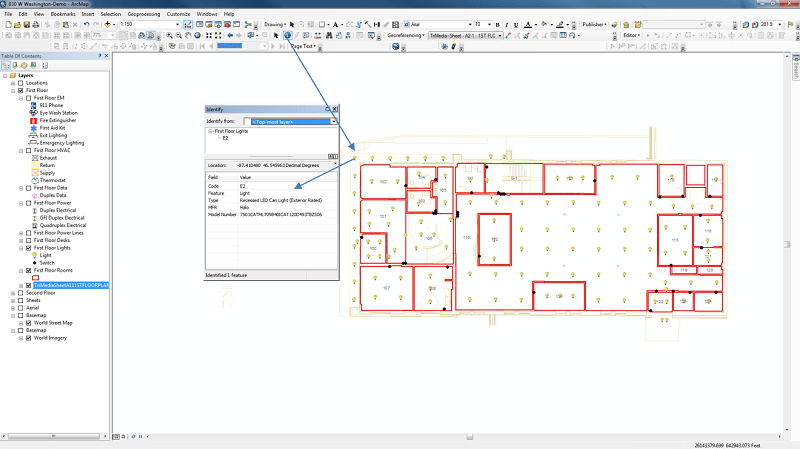Screen dimensions: 800x449
Task: Activate the Zoom Out tool
Action: 179,35
